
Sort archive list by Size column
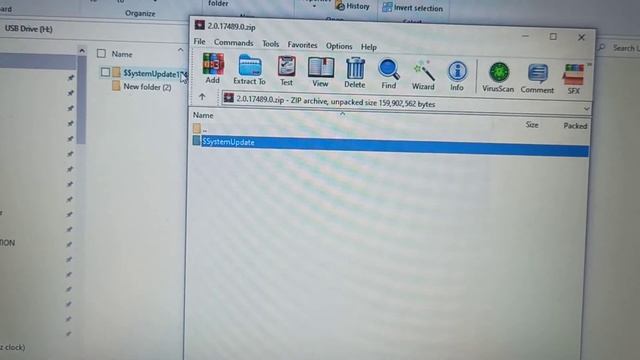[x=532, y=124]
